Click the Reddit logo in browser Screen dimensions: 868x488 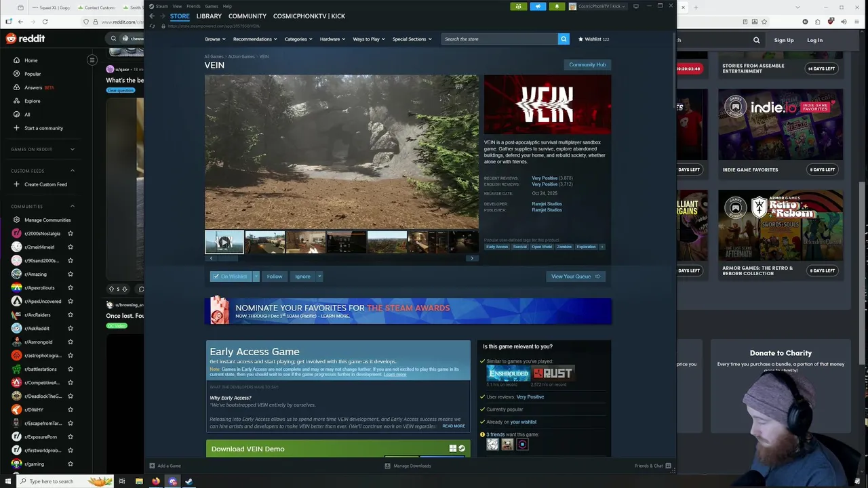point(26,39)
